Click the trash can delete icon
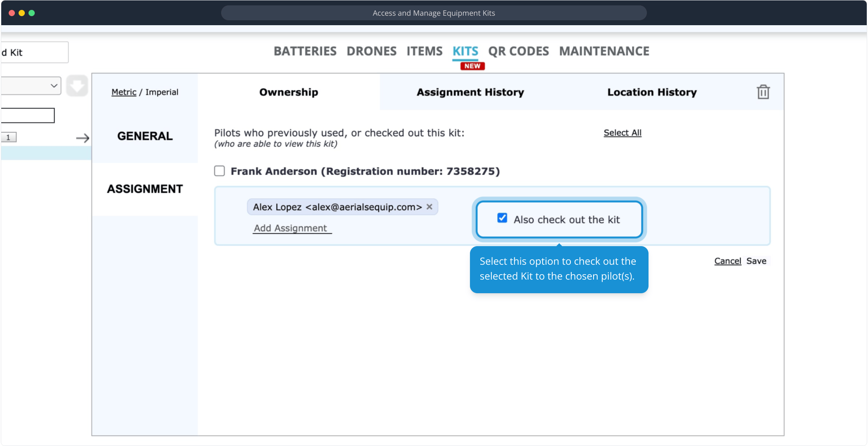Image resolution: width=868 pixels, height=446 pixels. point(763,92)
